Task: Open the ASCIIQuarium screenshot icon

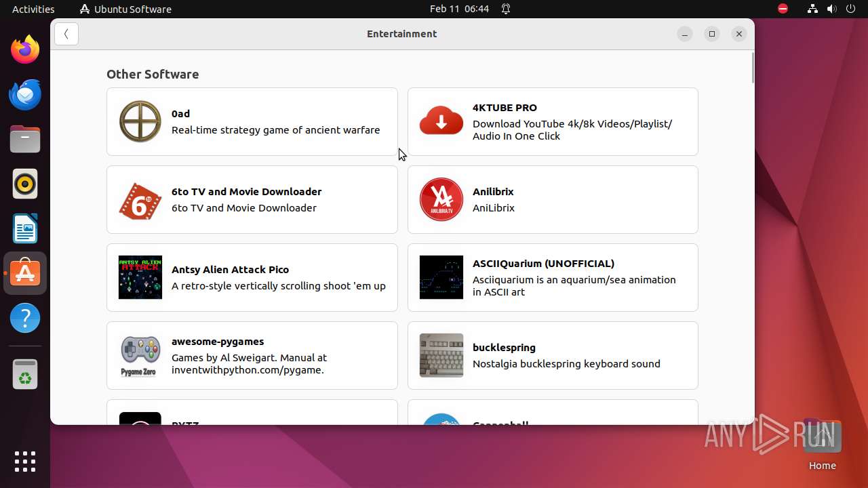Action: tap(441, 278)
